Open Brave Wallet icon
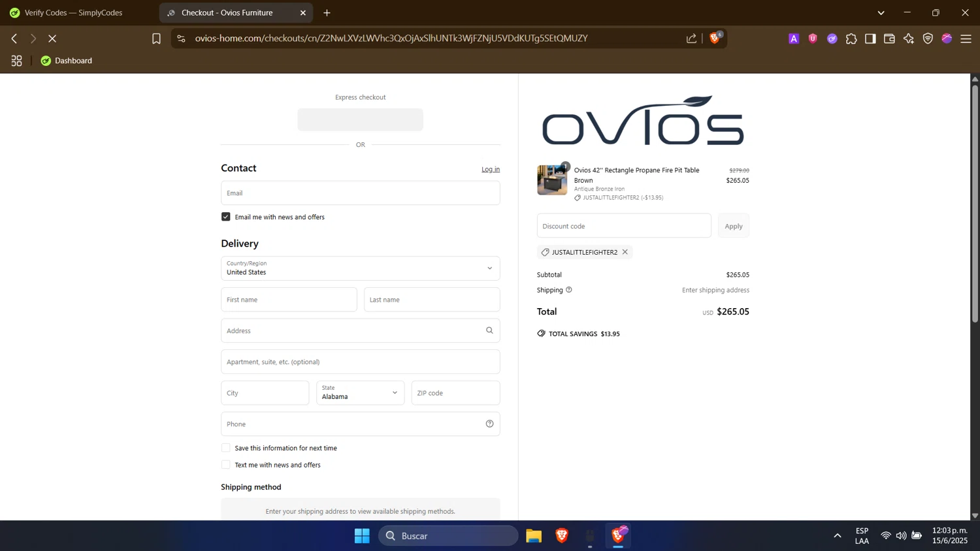The image size is (980, 551). 889,39
